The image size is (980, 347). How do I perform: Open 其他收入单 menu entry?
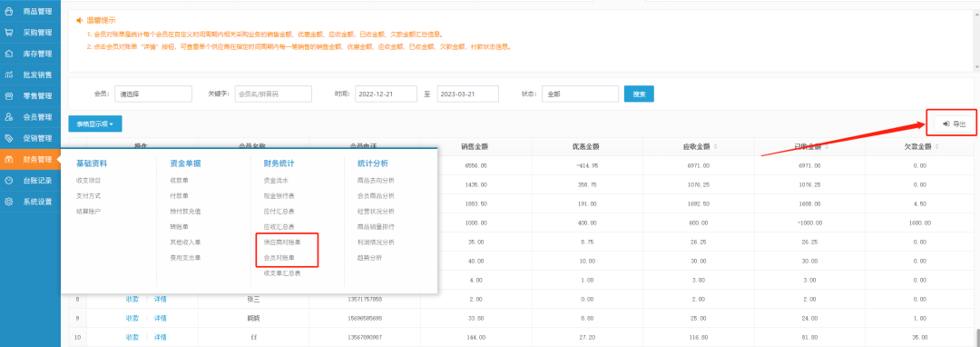point(186,242)
